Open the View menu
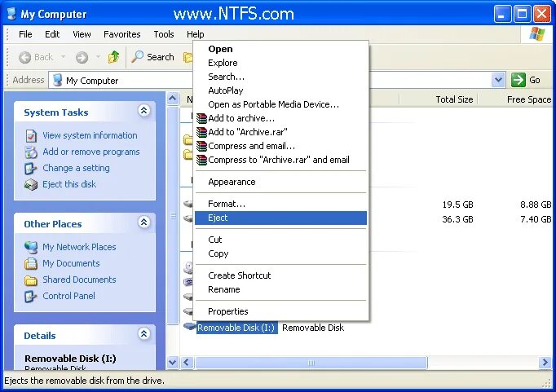This screenshot has height=392, width=556. pyautogui.click(x=82, y=34)
